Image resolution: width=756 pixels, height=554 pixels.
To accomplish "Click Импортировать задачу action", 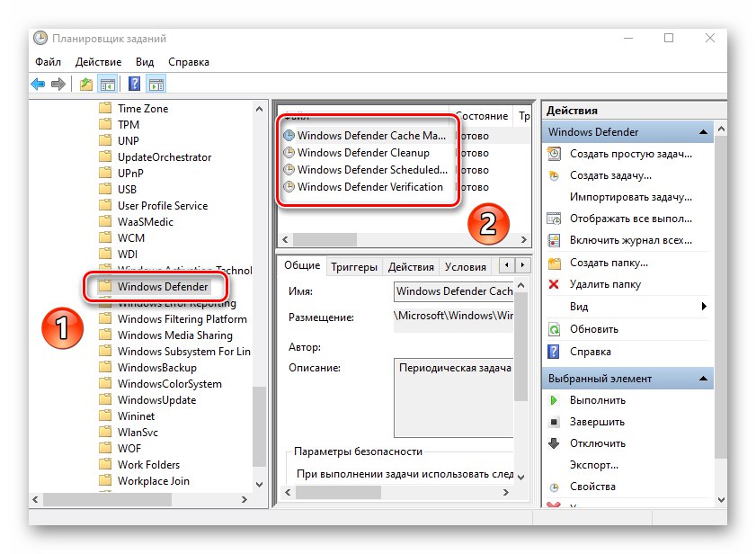I will pyautogui.click(x=631, y=197).
